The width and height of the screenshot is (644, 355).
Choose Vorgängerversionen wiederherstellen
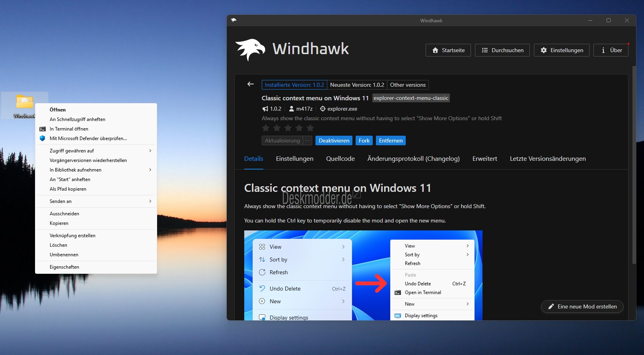[96, 160]
